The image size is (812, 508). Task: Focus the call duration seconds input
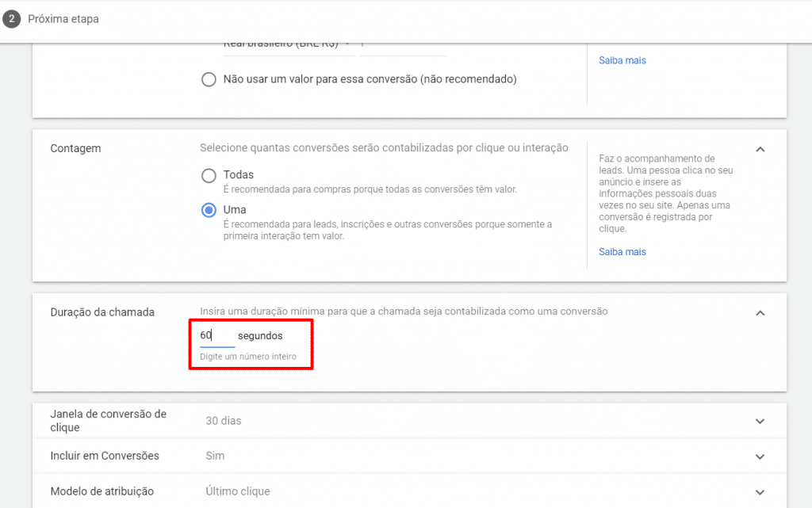pyautogui.click(x=216, y=336)
